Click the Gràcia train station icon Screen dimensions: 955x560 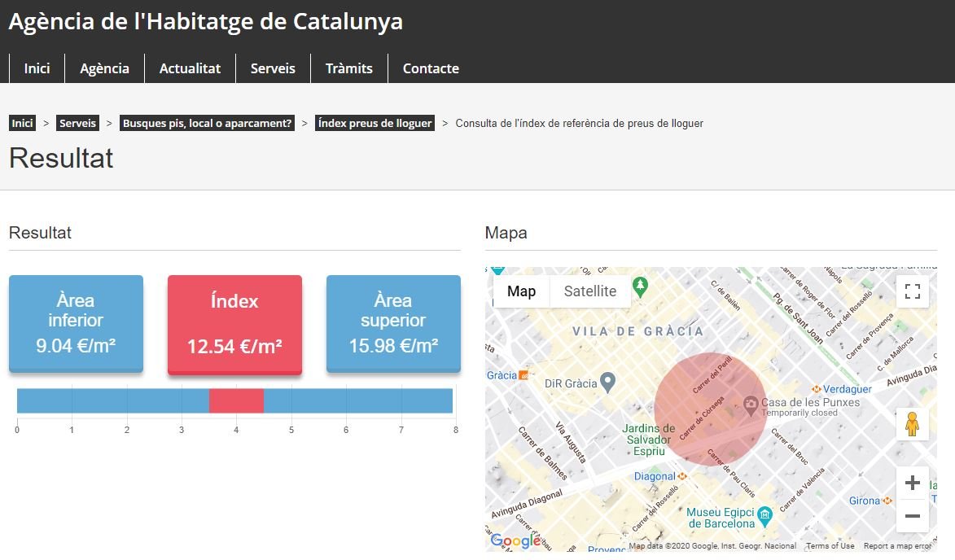click(523, 375)
